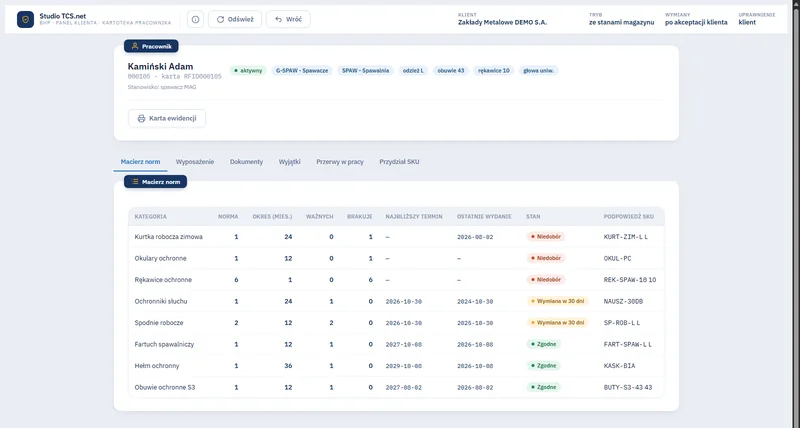The width and height of the screenshot is (800, 428).
Task: Click the Niedobór status for Rękawice ochronne
Action: click(546, 280)
